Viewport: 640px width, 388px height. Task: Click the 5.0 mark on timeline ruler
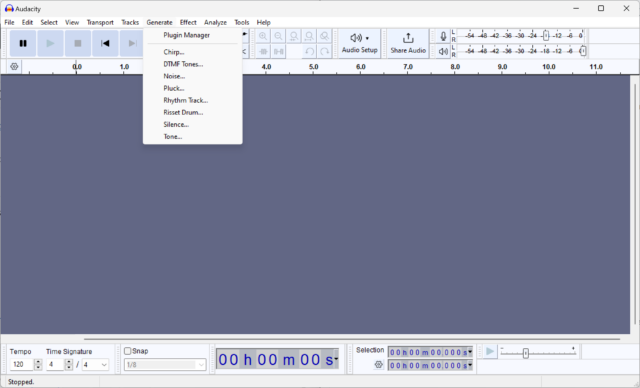(313, 67)
